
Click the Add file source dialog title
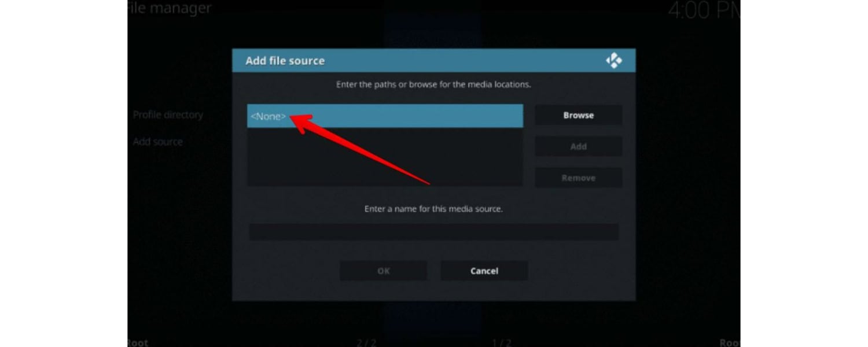(x=285, y=61)
